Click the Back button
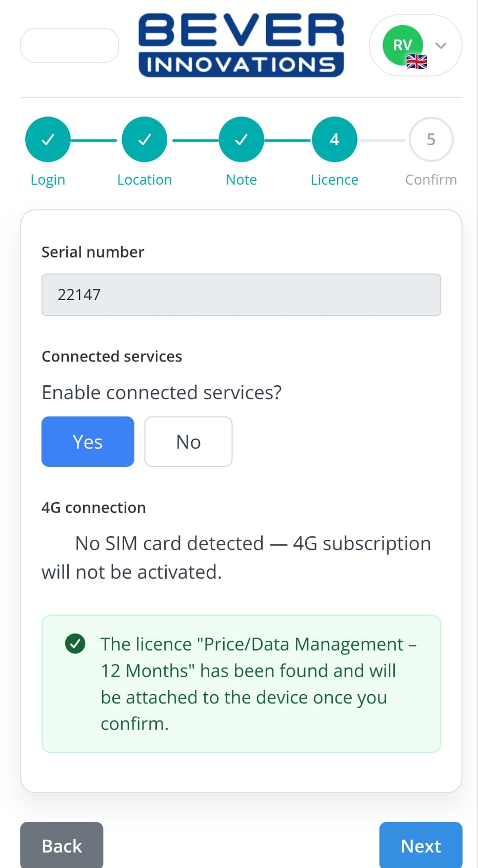This screenshot has width=478, height=868. 62,845
